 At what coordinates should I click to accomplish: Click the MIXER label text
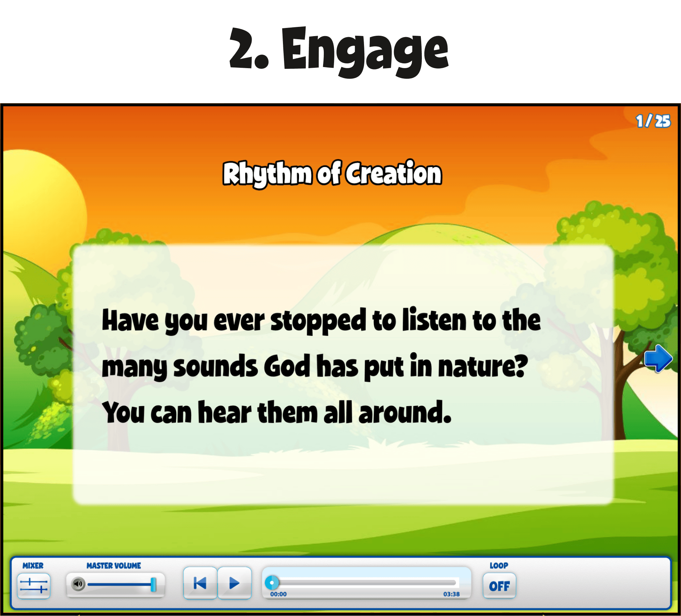[x=33, y=566]
